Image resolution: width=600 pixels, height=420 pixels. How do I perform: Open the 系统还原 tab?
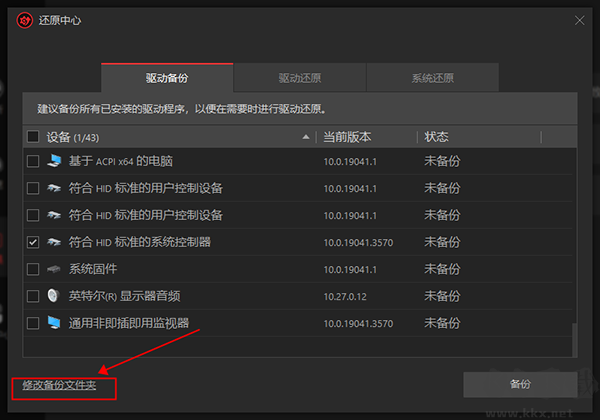tap(432, 77)
